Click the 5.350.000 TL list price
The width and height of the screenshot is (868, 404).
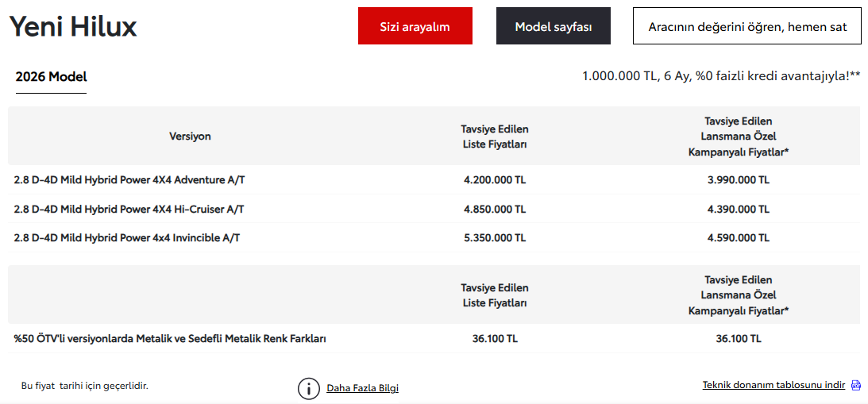[x=495, y=238]
